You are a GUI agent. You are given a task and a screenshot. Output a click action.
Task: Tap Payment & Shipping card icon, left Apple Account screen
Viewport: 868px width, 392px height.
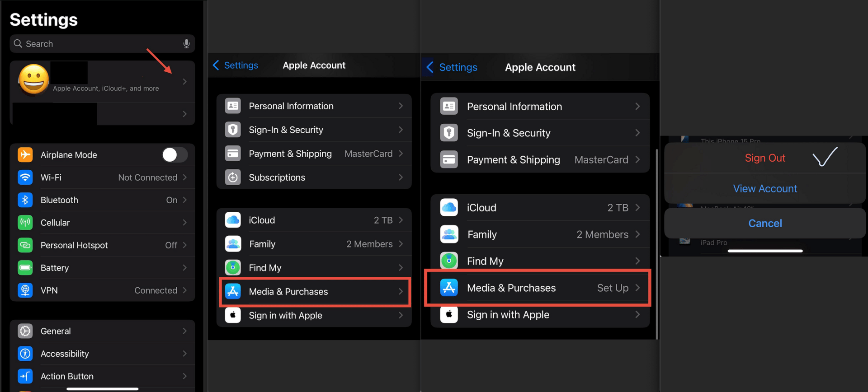pyautogui.click(x=233, y=154)
